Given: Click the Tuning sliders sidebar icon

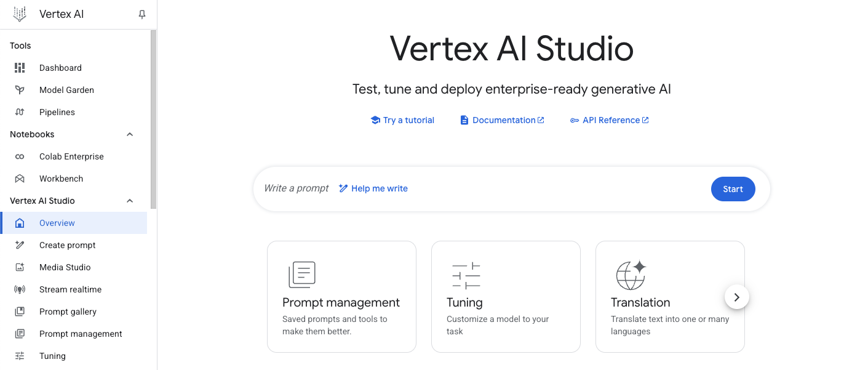Looking at the screenshot, I should 20,356.
